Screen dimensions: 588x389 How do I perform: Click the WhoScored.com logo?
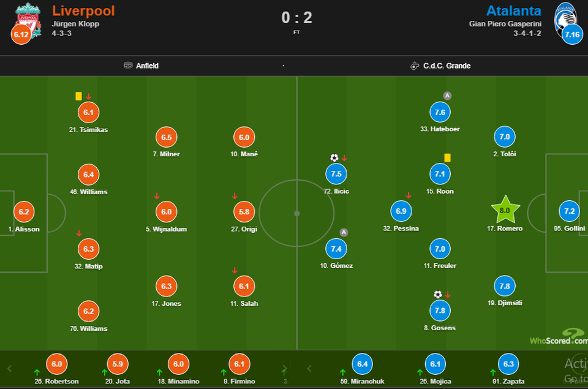click(x=559, y=337)
